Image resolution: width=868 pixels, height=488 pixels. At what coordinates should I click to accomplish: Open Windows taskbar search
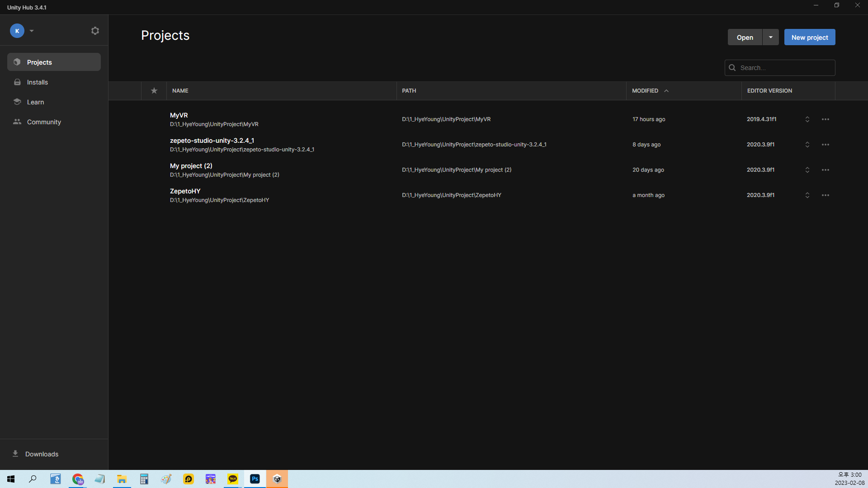click(x=33, y=479)
